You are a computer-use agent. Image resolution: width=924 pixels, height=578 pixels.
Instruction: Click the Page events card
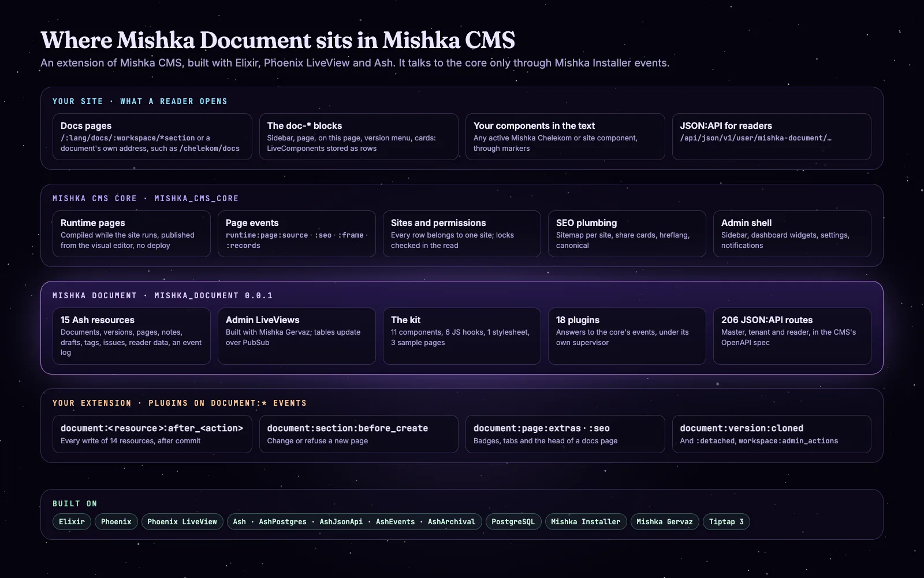click(297, 234)
